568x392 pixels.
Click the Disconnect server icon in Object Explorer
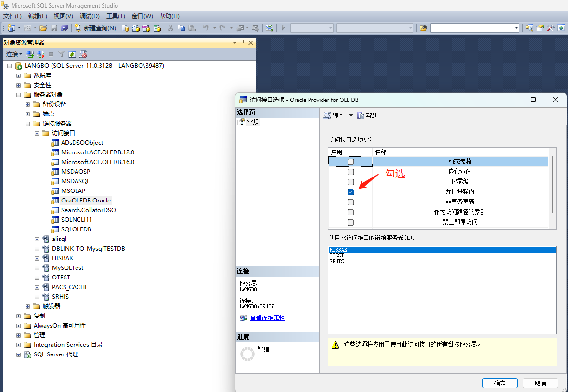point(40,54)
